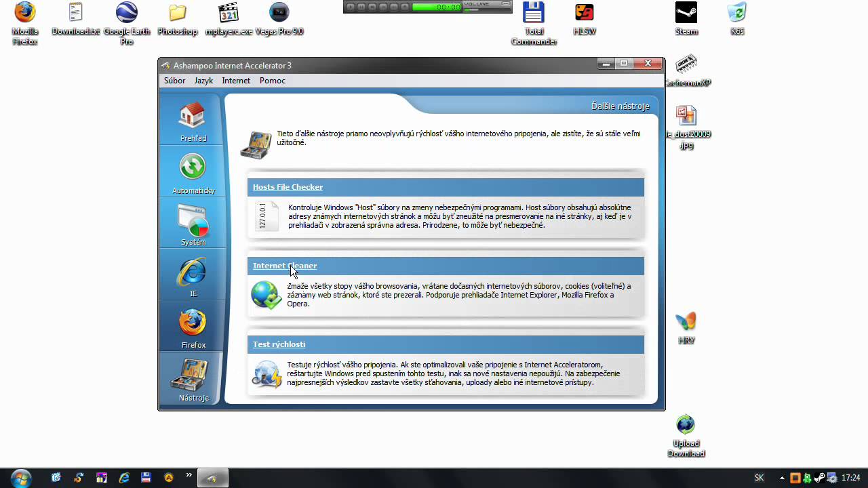Click Ashampoo Internet Accelerator taskbar button

point(213,478)
